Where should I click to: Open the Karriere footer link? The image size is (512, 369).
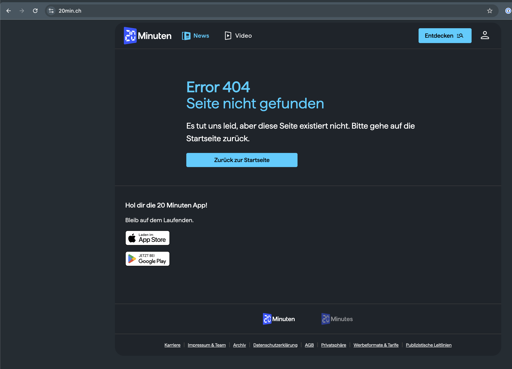(x=172, y=345)
